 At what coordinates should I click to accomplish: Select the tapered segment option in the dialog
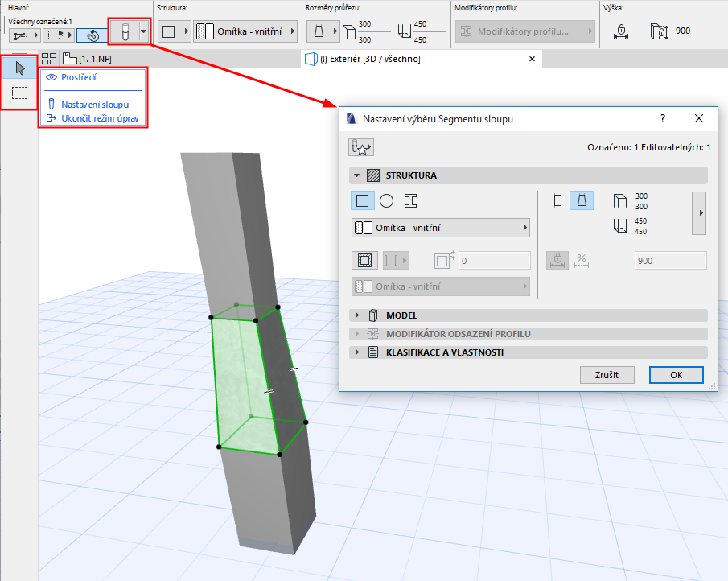[582, 200]
